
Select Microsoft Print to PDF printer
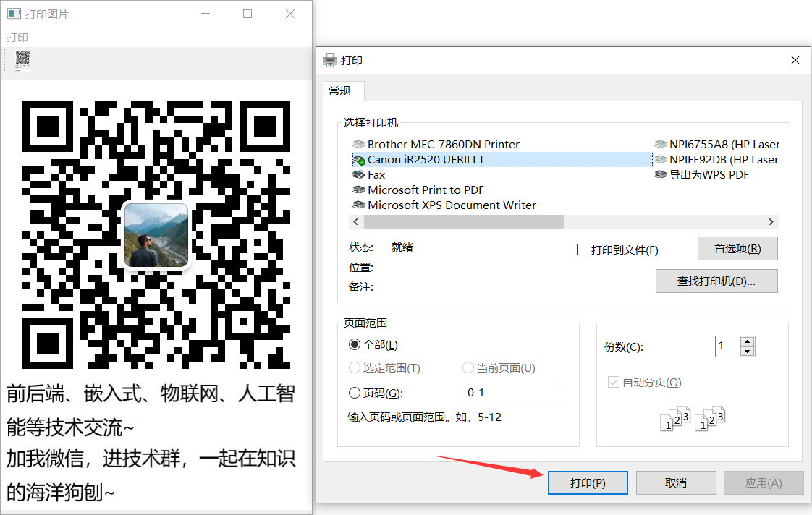pyautogui.click(x=418, y=190)
